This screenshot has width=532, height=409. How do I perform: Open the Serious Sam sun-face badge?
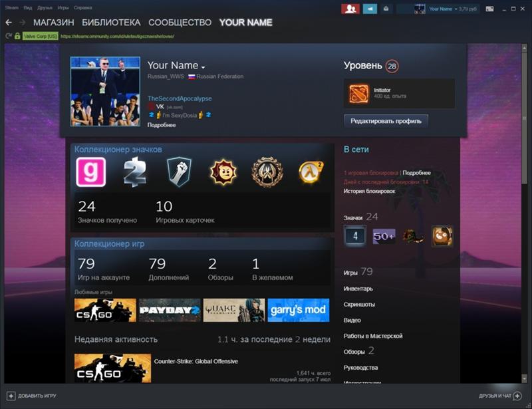tap(223, 172)
